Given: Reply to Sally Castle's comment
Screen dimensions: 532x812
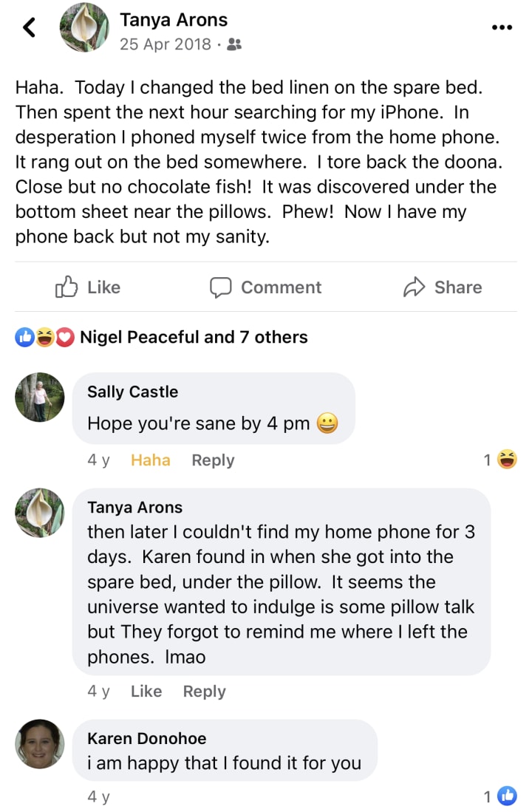Looking at the screenshot, I should point(213,460).
